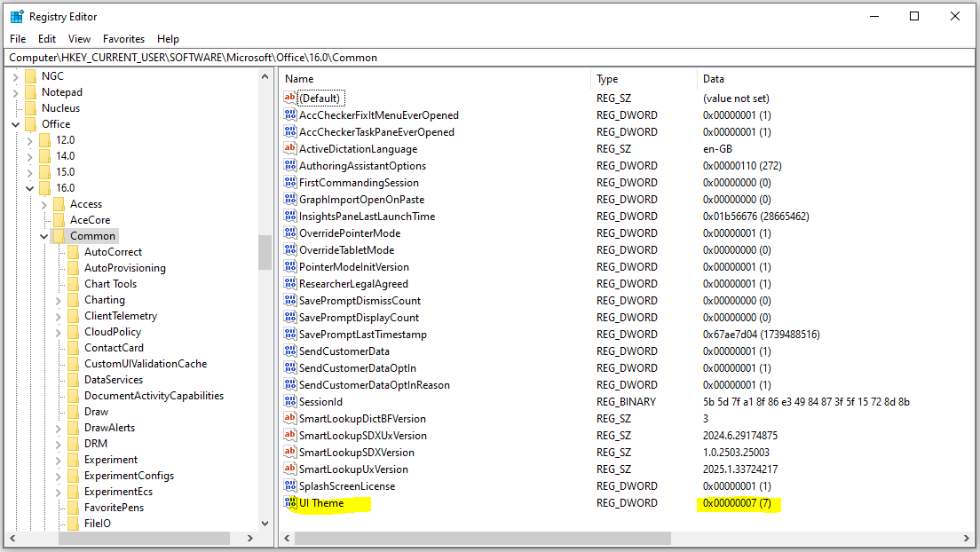Expand the Experiment key

[59, 460]
